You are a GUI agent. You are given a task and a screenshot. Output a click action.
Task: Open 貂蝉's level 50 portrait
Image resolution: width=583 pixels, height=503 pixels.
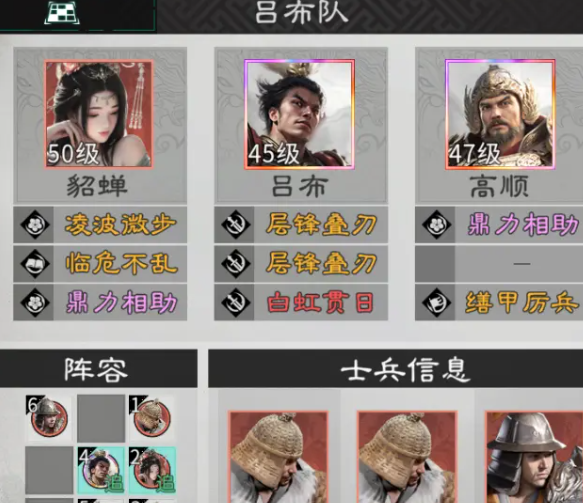click(x=99, y=114)
